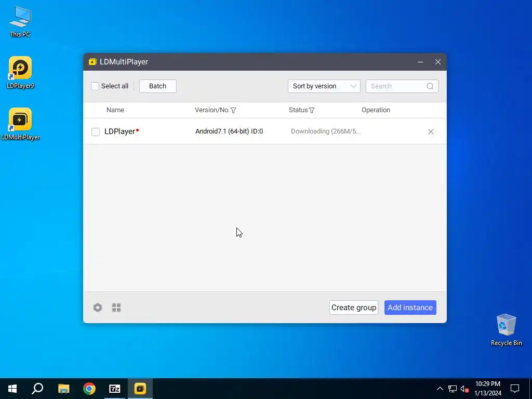Click the LDPlayer instance name
Viewport: 532px width, 399px height.
click(120, 131)
